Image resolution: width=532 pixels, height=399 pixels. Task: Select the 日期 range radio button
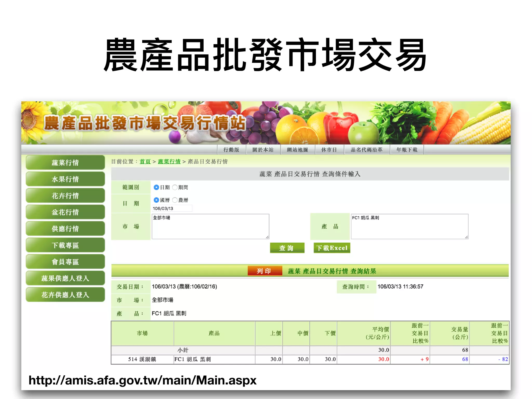(156, 187)
